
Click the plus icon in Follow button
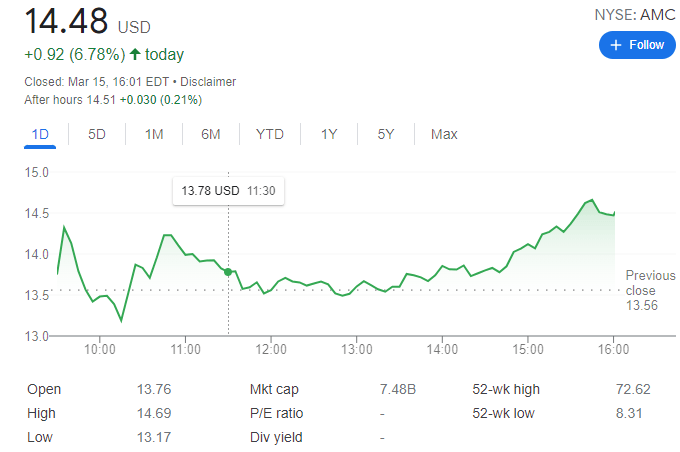point(616,45)
